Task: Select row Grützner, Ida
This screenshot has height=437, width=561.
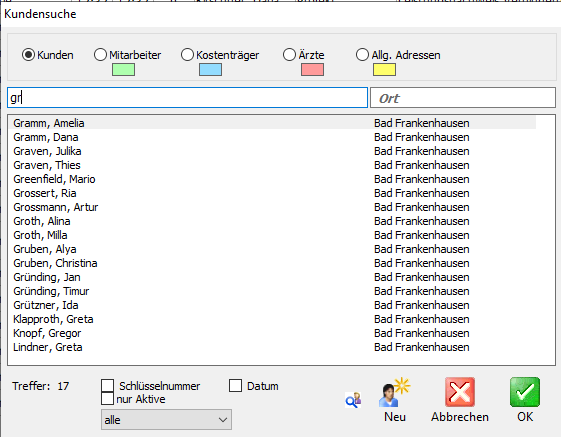Action: point(273,305)
